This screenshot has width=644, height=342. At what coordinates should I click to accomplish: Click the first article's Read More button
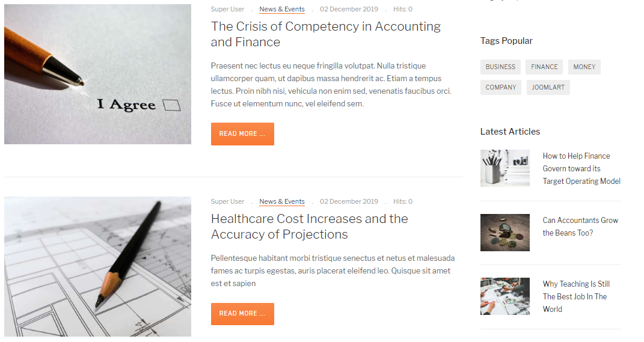[x=242, y=134]
